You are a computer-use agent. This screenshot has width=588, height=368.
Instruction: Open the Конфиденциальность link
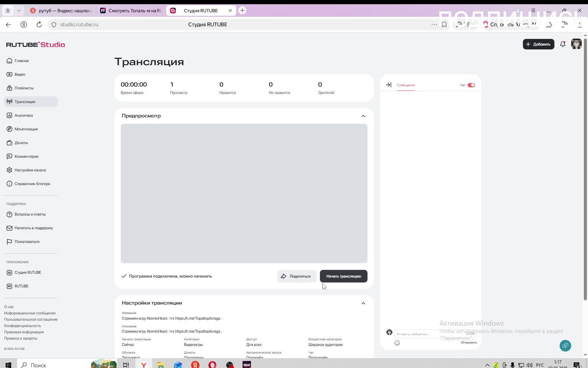22,326
